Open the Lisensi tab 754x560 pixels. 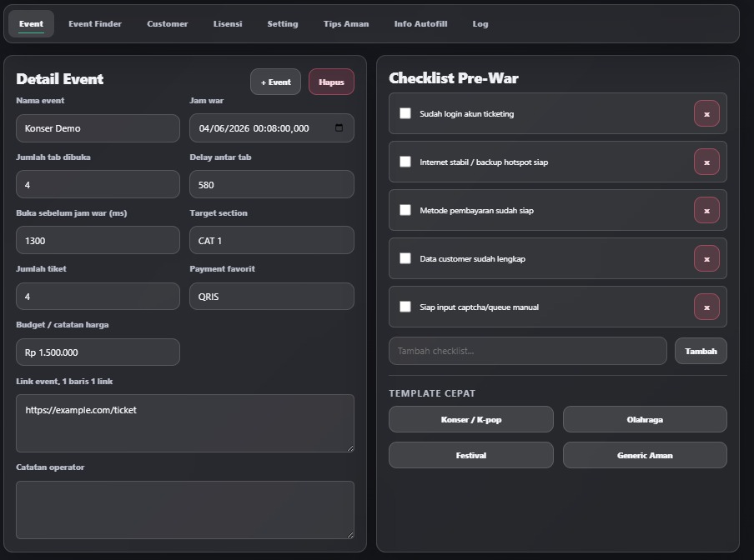[228, 23]
